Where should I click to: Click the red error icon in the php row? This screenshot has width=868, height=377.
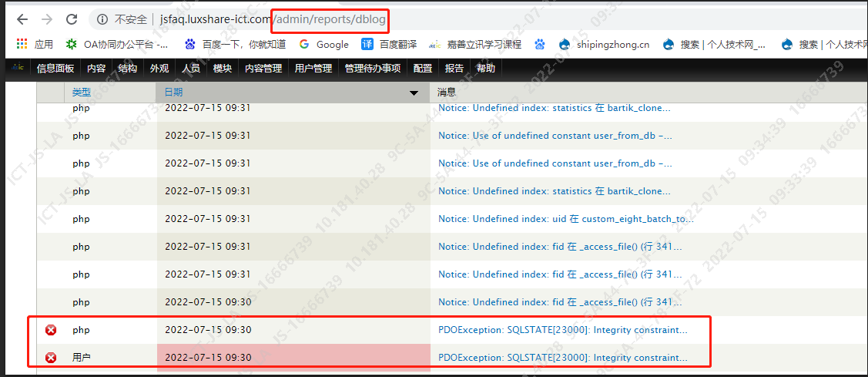(51, 331)
